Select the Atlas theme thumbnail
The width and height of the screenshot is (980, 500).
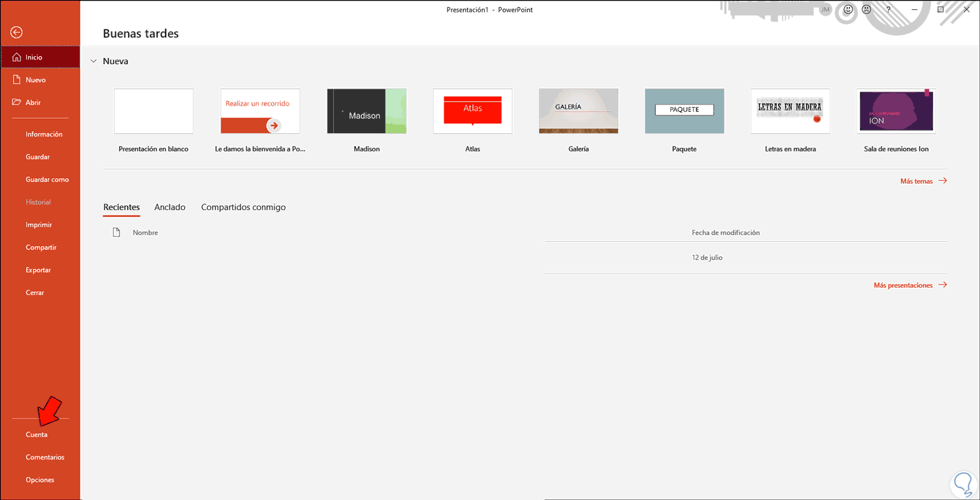pyautogui.click(x=472, y=112)
